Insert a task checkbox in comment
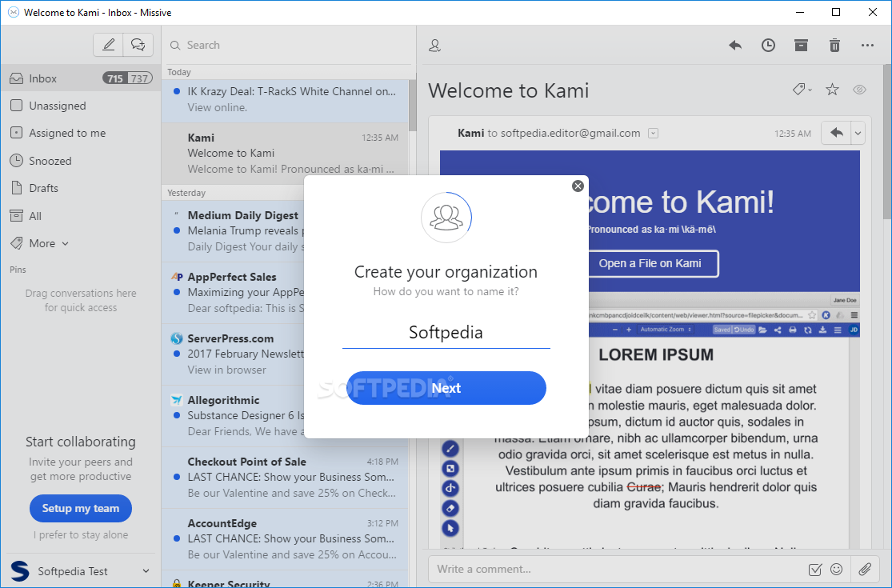This screenshot has height=588, width=892. [814, 570]
